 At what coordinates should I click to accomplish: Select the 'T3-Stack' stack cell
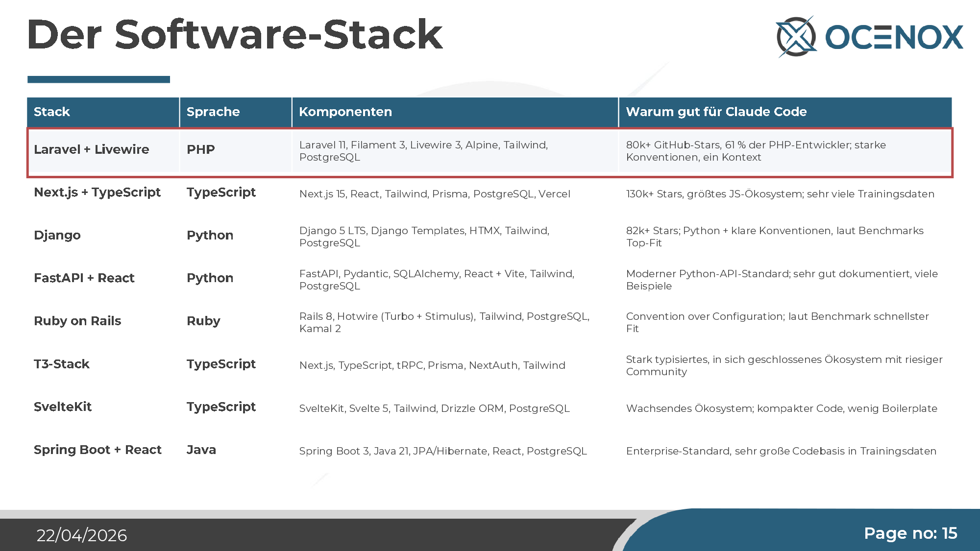click(103, 365)
